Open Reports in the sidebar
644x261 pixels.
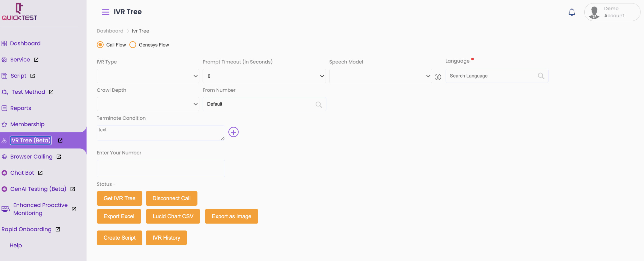pyautogui.click(x=20, y=108)
